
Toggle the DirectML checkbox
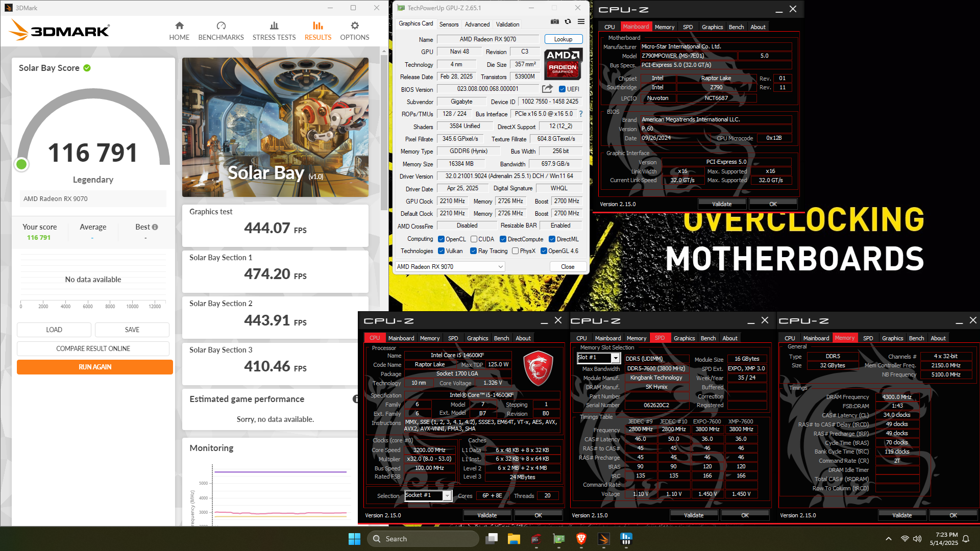[x=552, y=239]
